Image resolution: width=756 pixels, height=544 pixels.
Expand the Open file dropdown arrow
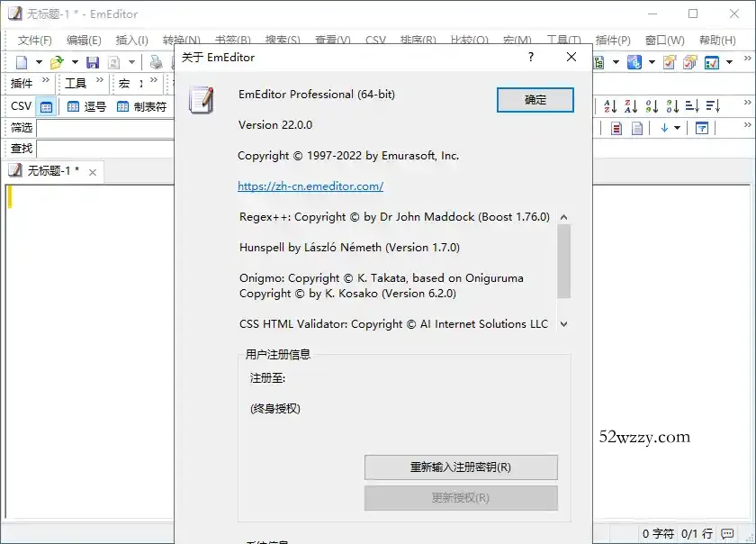point(75,62)
